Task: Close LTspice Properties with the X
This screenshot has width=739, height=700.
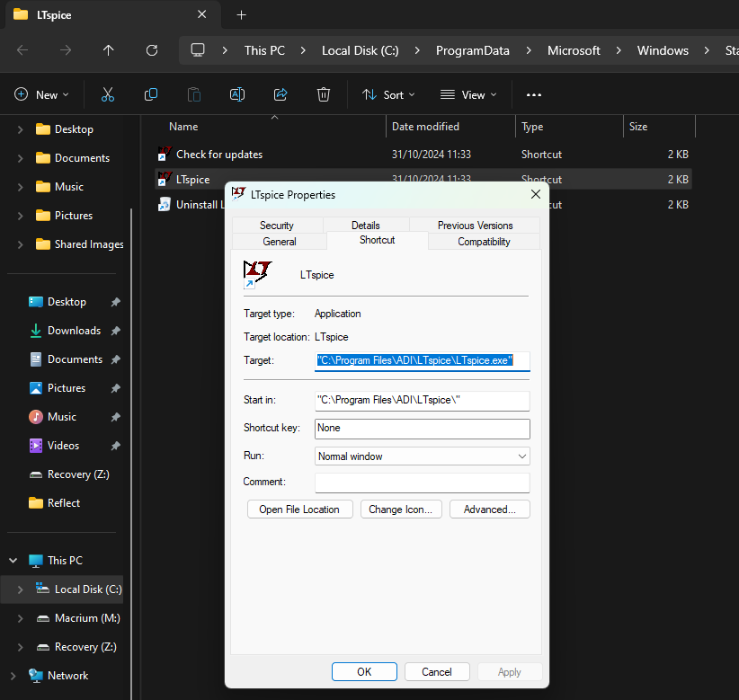Action: pos(536,194)
